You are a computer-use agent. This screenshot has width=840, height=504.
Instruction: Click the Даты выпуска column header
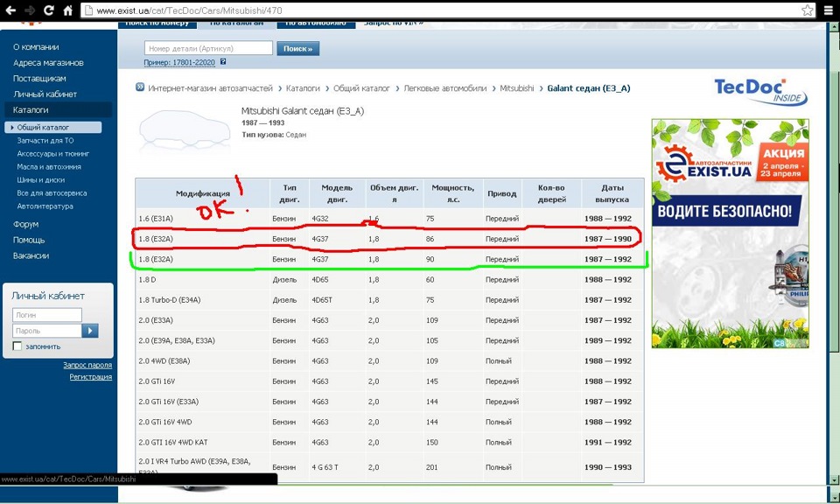[612, 193]
